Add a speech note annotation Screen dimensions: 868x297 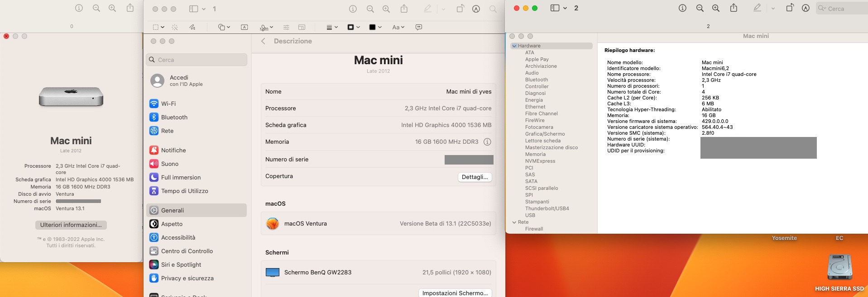coord(419,27)
